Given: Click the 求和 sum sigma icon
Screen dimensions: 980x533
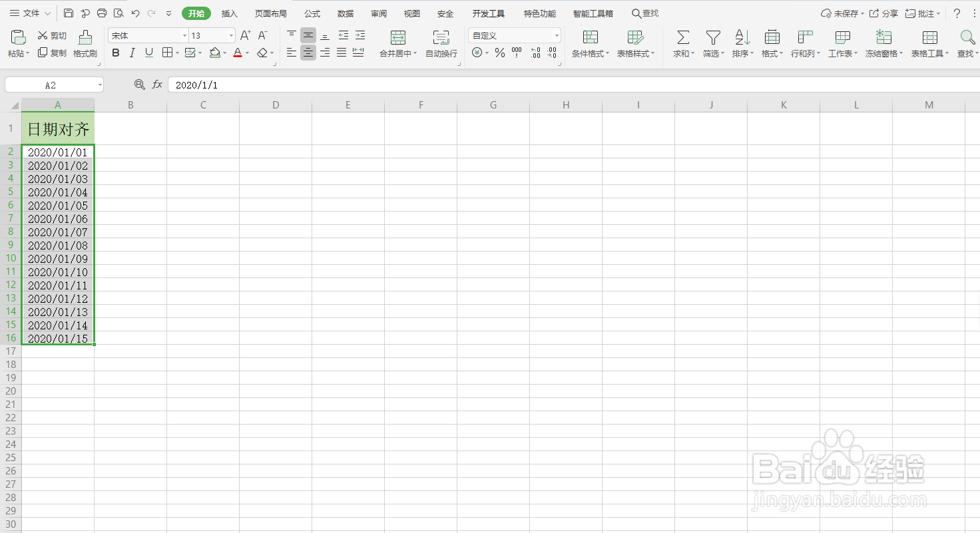Looking at the screenshot, I should 683,37.
